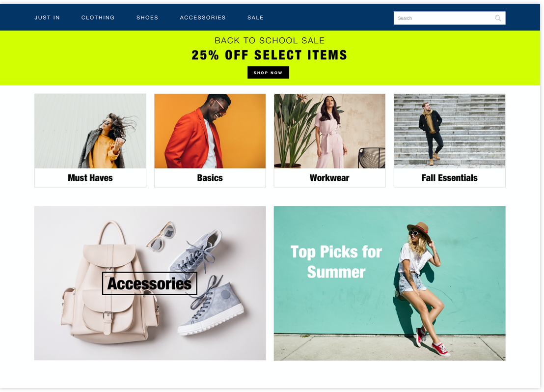This screenshot has width=544, height=392.
Task: Click the boxed Accessories banner label
Action: click(150, 283)
